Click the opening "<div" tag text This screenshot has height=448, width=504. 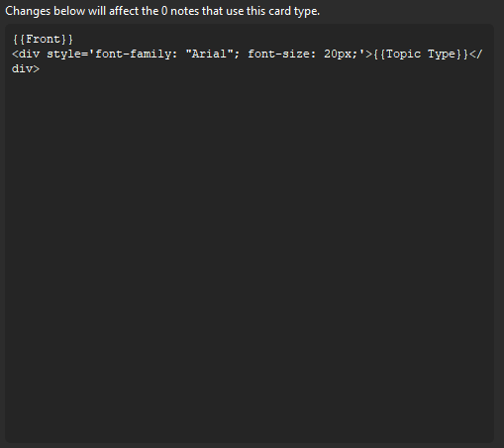(26, 54)
